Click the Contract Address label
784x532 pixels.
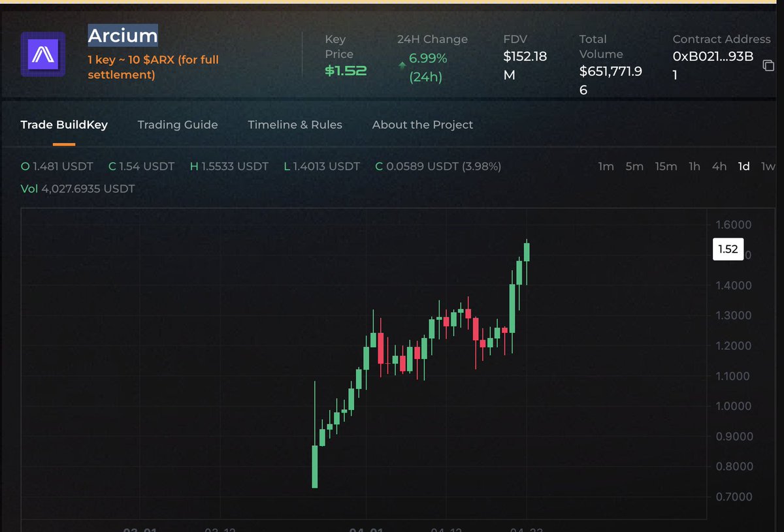(x=723, y=39)
